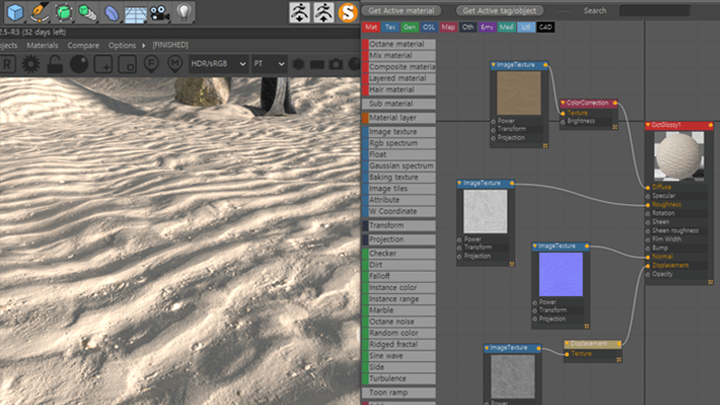Collapse the OctGlossy1 node triangle
Screen dimensions: 720x405
648,125
